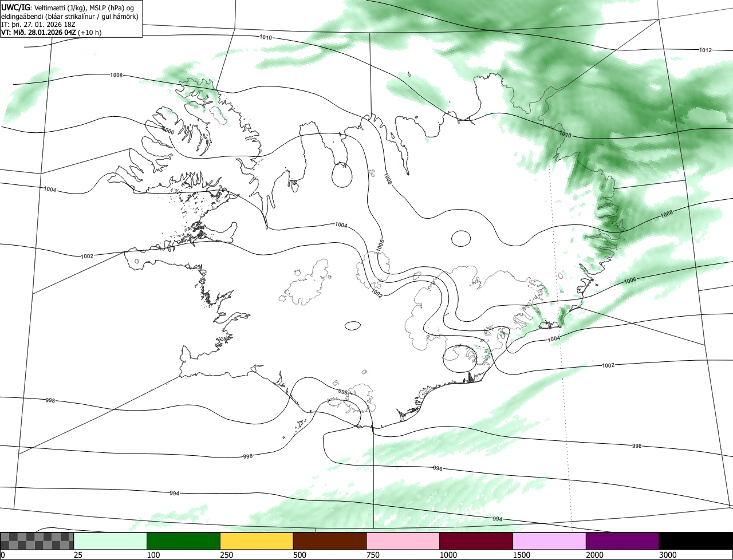Pick the dark green 100–250 legend swatch
This screenshot has width=733, height=560.
[184, 541]
